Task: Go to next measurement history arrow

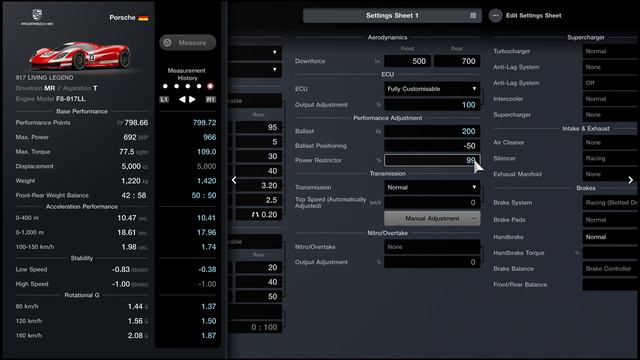Action: click(192, 99)
